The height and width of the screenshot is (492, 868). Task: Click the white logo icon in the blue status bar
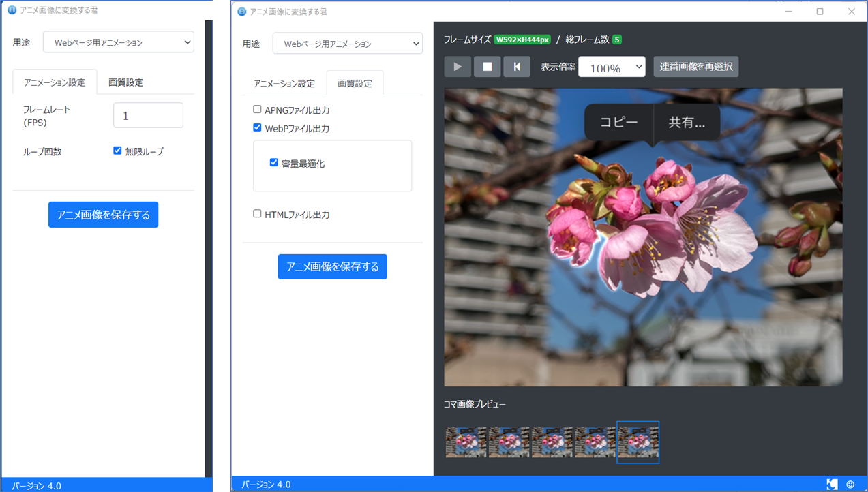(832, 484)
